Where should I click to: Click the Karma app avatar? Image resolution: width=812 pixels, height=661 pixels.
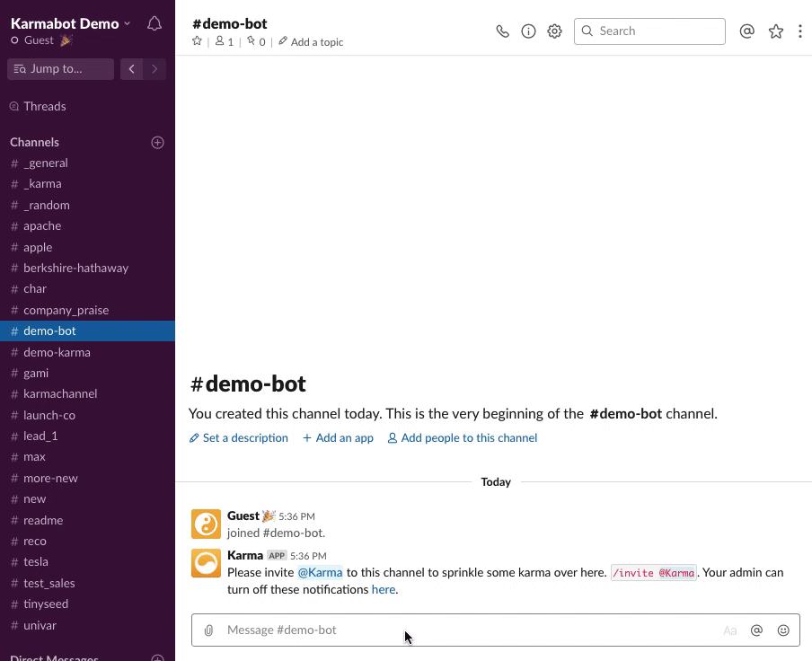coord(206,563)
